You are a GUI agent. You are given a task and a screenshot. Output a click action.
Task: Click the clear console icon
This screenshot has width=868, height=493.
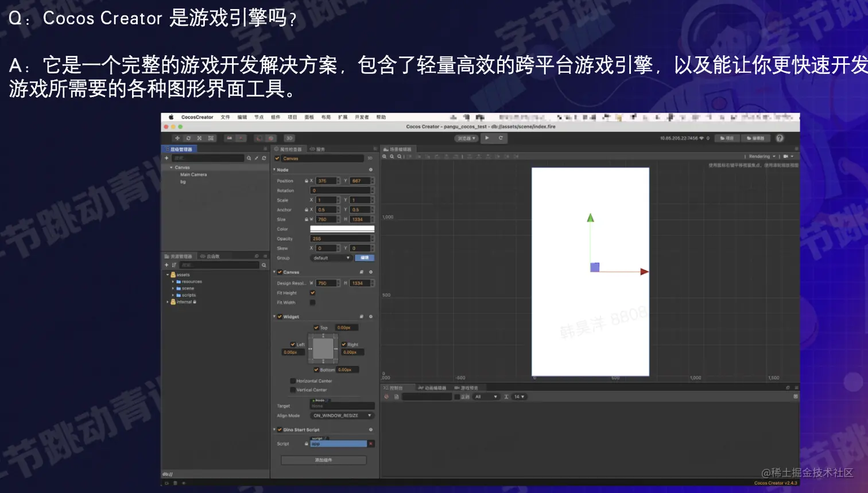(386, 397)
